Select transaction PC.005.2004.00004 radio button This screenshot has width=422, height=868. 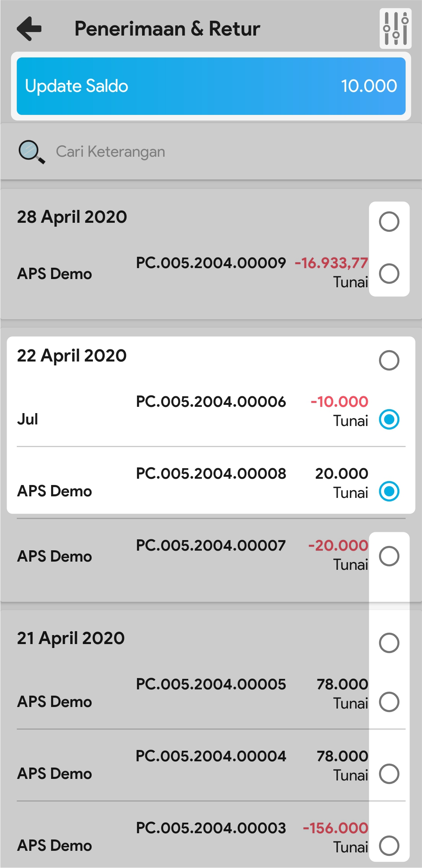tap(389, 774)
